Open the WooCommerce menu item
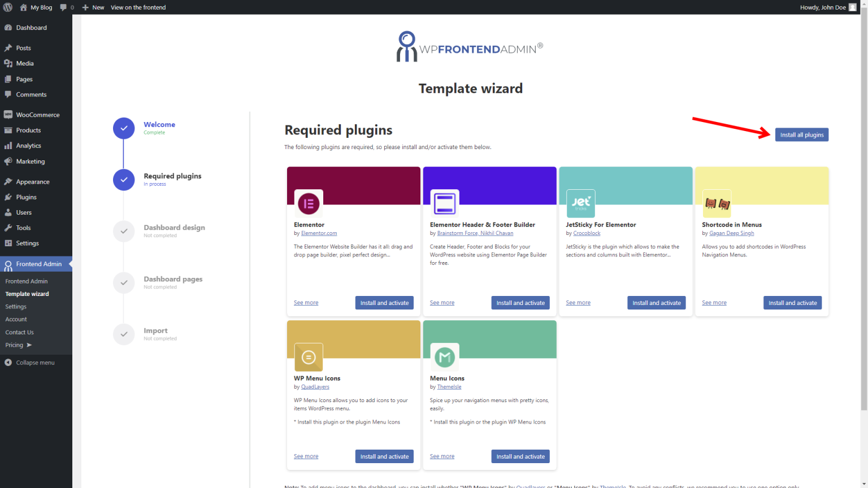Viewport: 868px width, 488px height. click(x=37, y=115)
